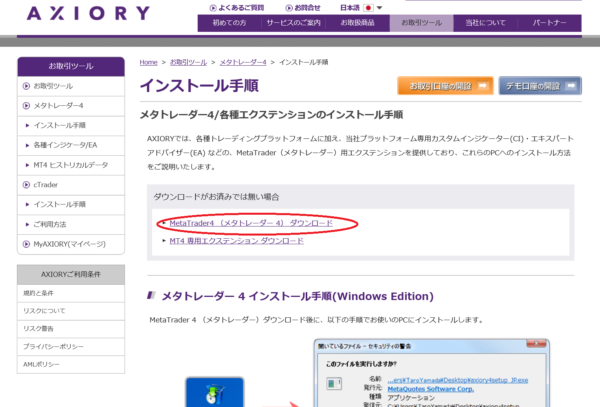Click the Japanese flag icon
Viewport: 600px width, 407px height.
pyautogui.click(x=367, y=7)
